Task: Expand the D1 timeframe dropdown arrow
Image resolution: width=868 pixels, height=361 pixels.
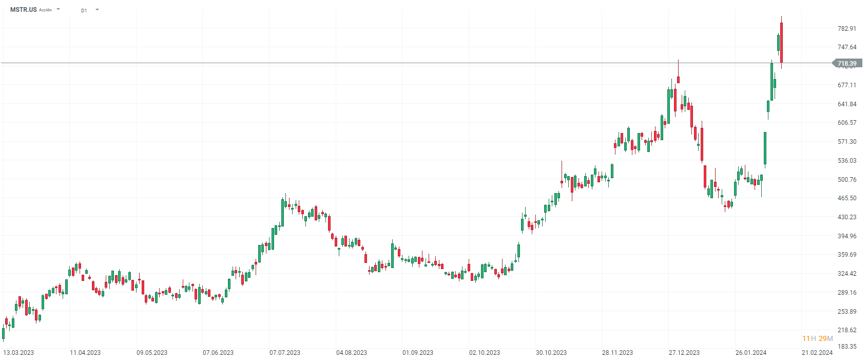Action: tap(98, 10)
